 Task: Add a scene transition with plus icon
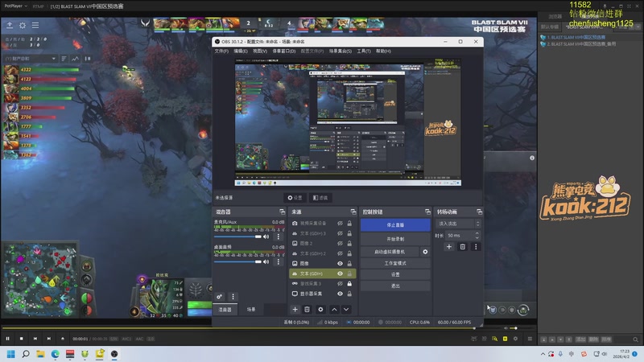point(449,247)
